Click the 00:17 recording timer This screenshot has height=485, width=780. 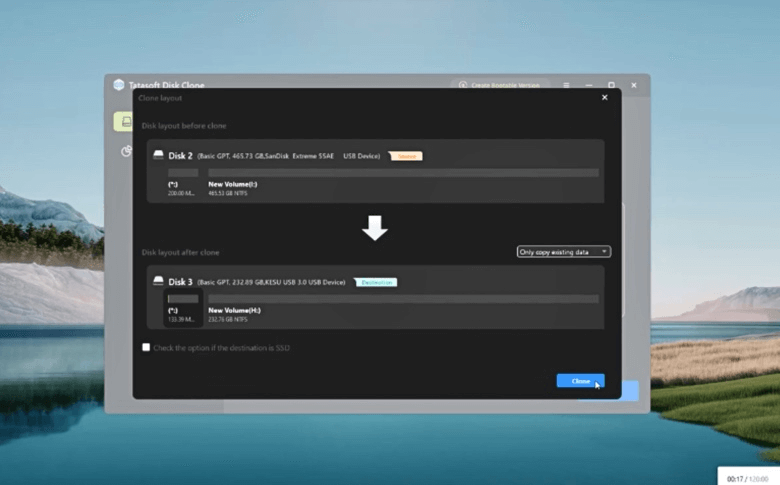click(x=734, y=479)
